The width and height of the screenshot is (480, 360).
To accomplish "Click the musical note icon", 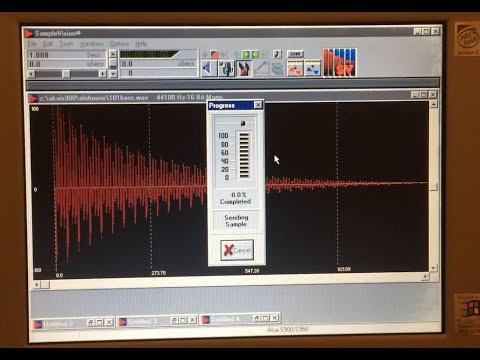I will coord(277,54).
